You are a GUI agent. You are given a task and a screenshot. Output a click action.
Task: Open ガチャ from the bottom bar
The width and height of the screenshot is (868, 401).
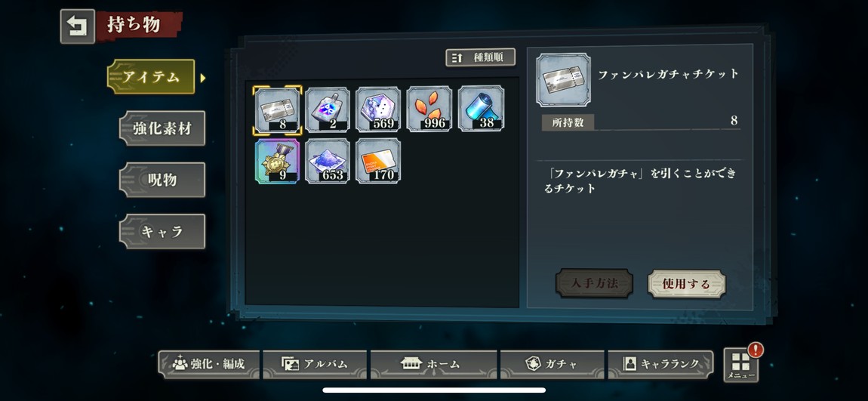coord(552,365)
